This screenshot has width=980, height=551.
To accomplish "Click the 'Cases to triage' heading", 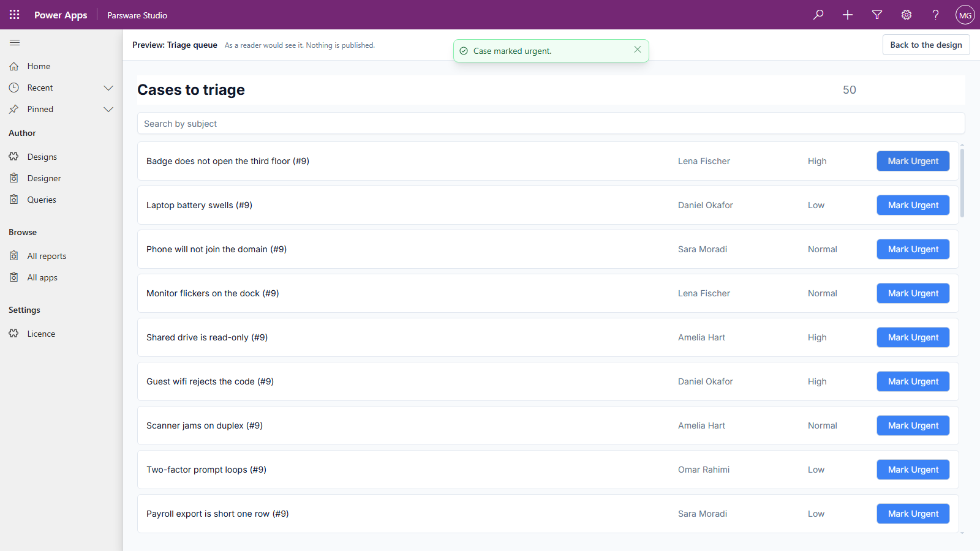I will click(191, 90).
